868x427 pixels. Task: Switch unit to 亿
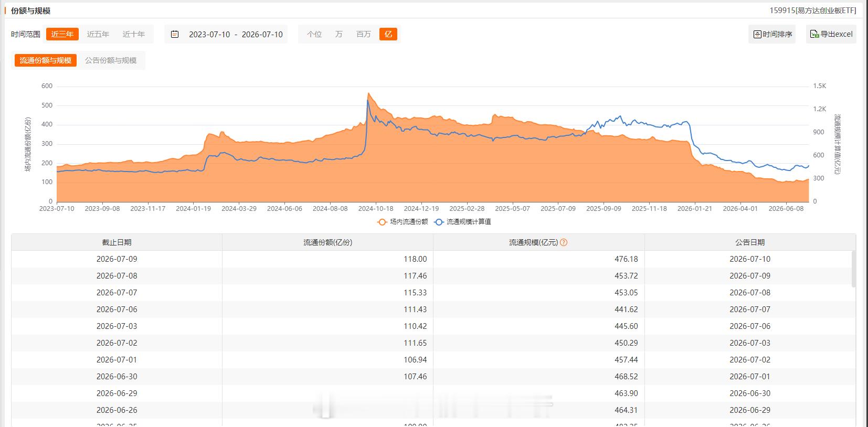coord(388,34)
